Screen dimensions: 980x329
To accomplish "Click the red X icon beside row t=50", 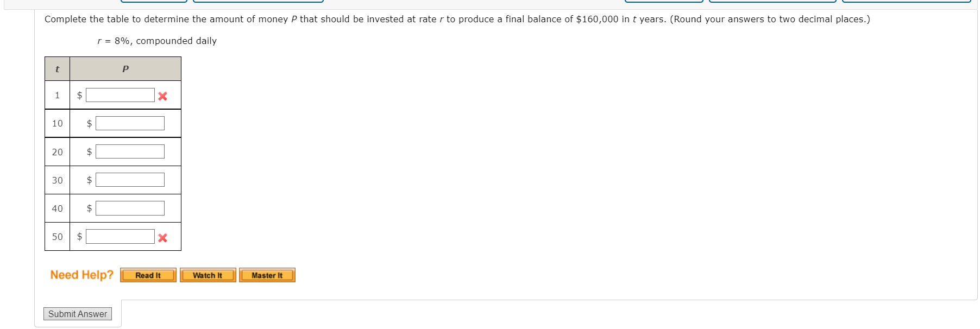I will (x=161, y=237).
